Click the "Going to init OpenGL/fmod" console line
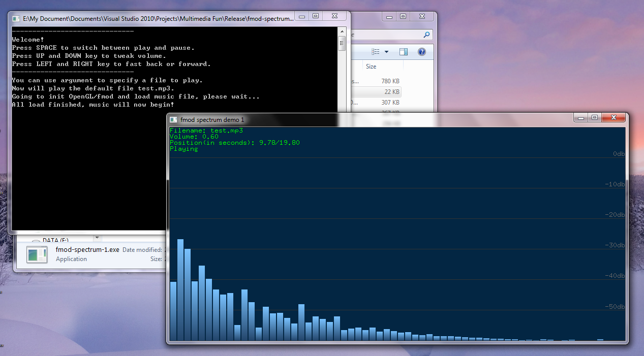 click(136, 96)
